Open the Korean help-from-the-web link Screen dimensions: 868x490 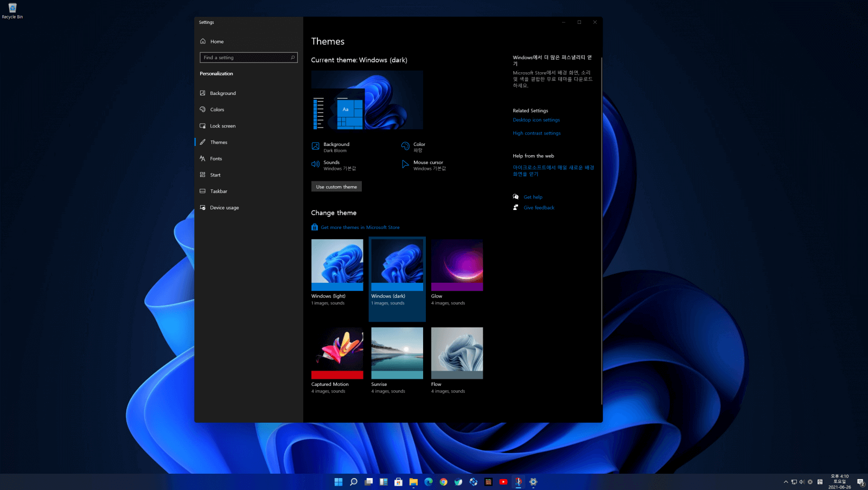pos(553,171)
